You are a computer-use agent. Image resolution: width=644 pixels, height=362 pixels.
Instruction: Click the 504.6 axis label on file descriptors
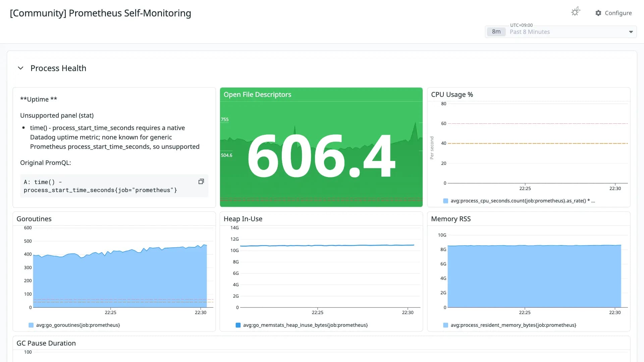tap(226, 155)
